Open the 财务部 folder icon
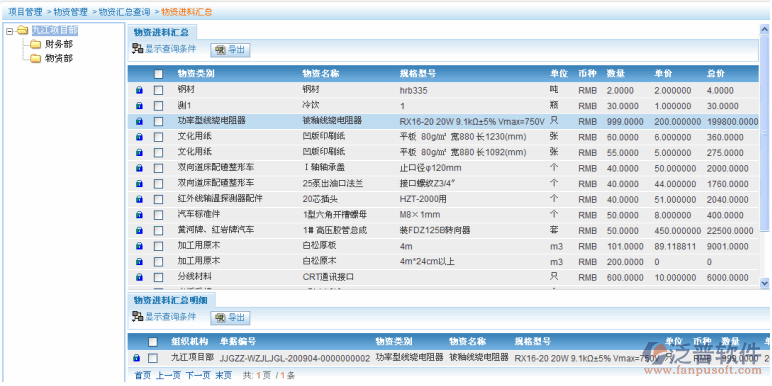 [x=35, y=45]
